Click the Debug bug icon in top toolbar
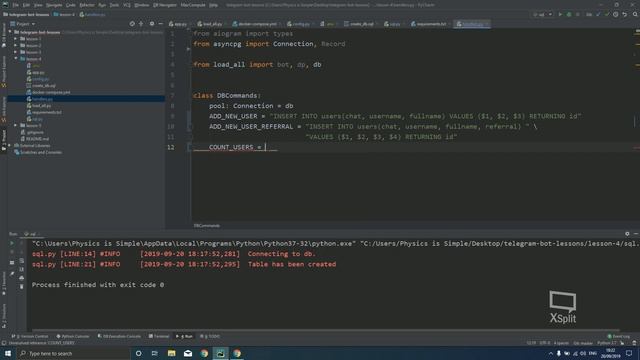This screenshot has height=360, width=640. [x=569, y=14]
